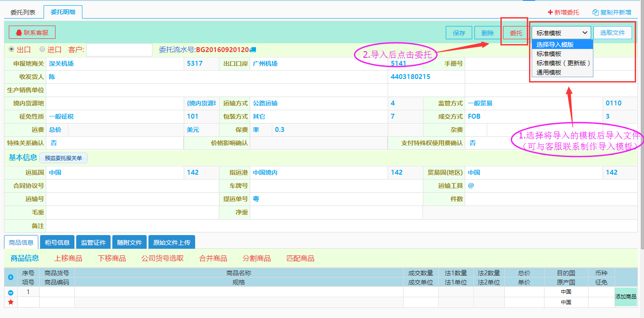Click the red star icon in product table
Viewport: 644px width, 318px height.
pyautogui.click(x=11, y=302)
